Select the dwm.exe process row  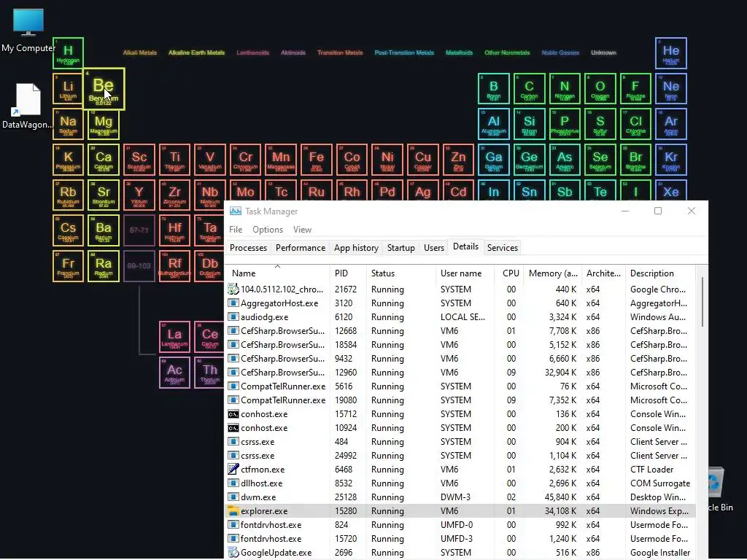[460, 497]
